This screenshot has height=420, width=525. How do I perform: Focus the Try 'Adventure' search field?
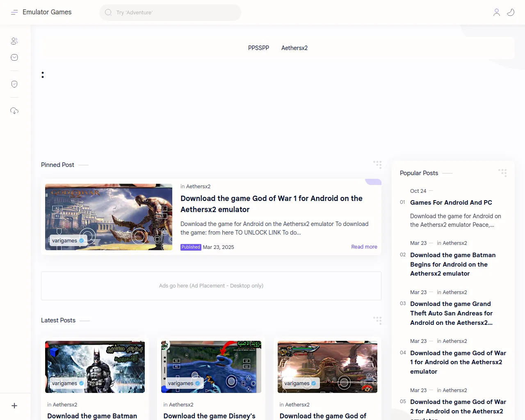tap(170, 12)
